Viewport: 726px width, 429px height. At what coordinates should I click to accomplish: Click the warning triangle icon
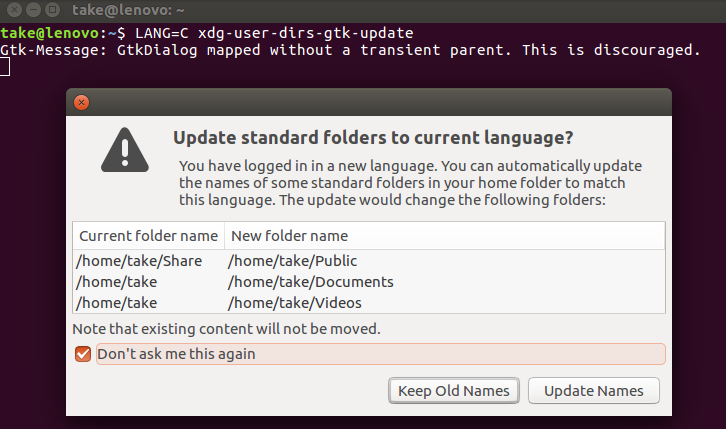125,150
